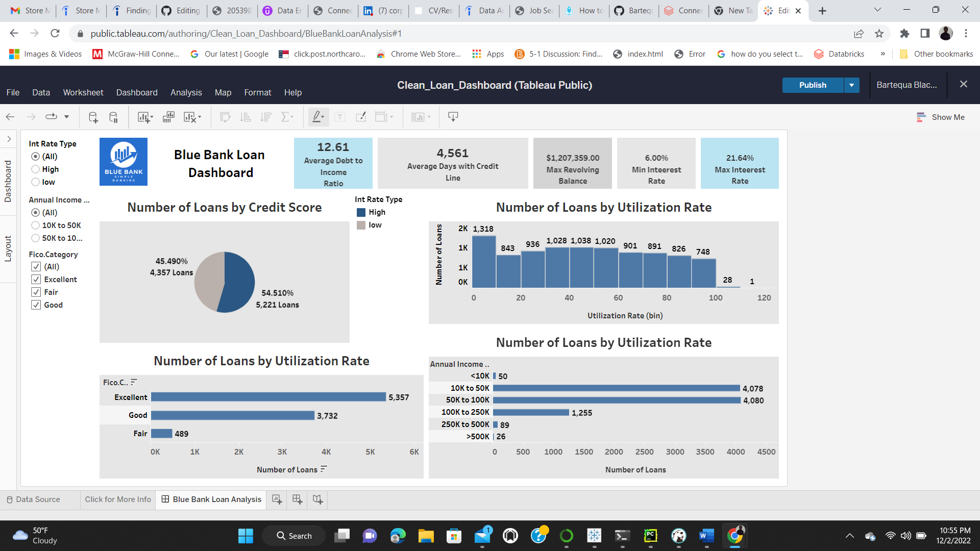Open the Publish dropdown arrow
Viewport: 980px width, 551px height.
click(851, 85)
